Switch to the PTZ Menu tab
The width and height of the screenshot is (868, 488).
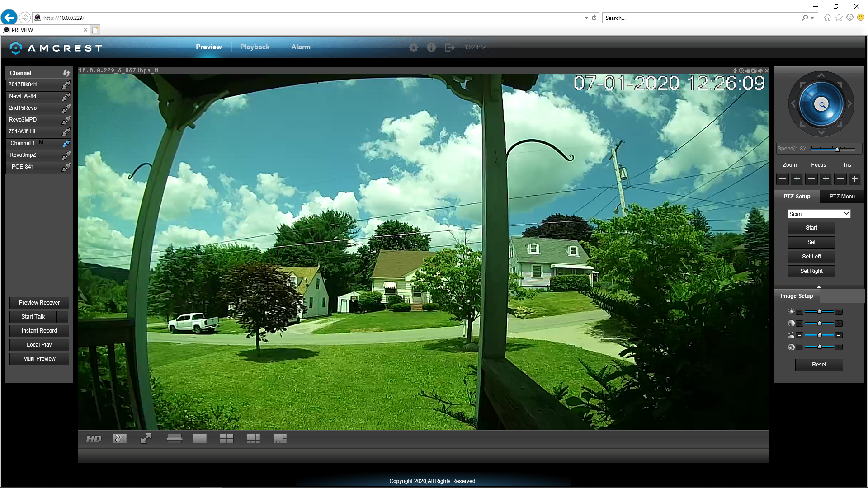coord(842,197)
